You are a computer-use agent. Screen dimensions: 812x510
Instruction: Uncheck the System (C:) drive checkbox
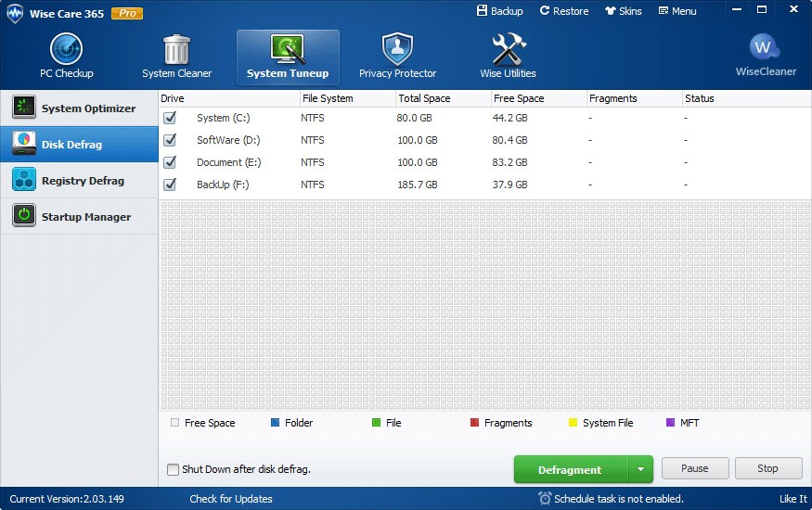pyautogui.click(x=170, y=118)
